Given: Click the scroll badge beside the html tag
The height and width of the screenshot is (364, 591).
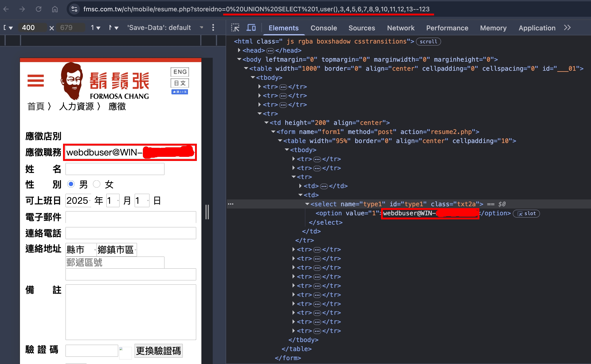Looking at the screenshot, I should click(428, 41).
